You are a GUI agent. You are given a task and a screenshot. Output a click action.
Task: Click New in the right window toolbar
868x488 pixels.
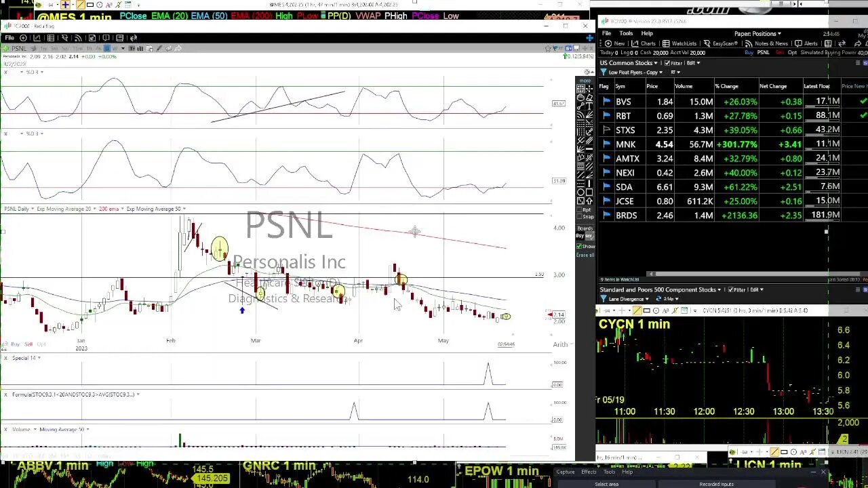click(x=614, y=43)
